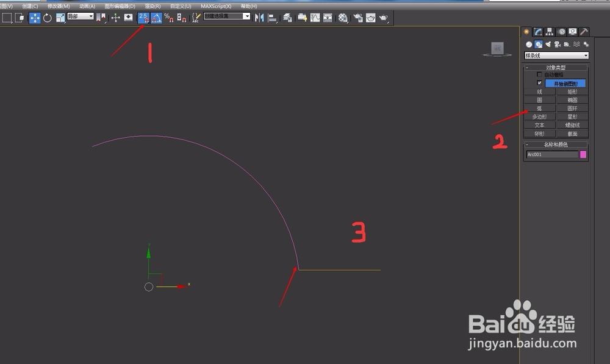
Task: Collapse the 对象类型 rollout
Action: pos(556,67)
